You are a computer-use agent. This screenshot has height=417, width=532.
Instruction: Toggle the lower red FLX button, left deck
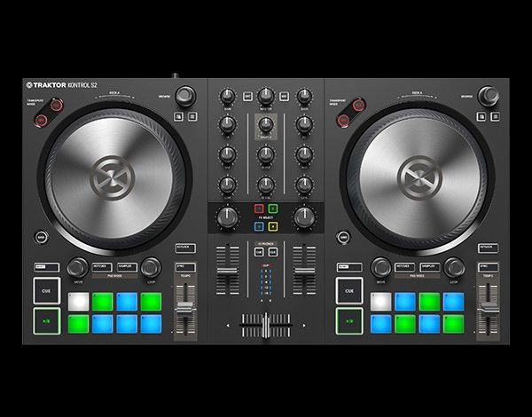pyautogui.click(x=41, y=120)
